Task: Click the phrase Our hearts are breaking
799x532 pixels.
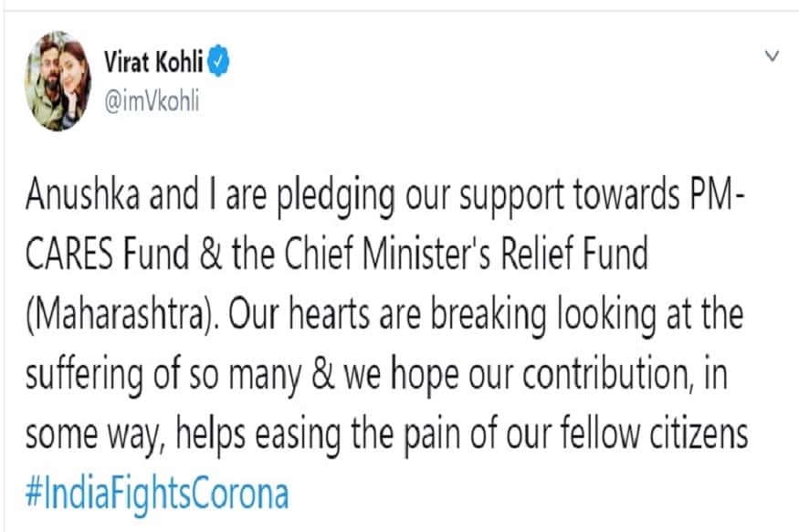Action: pos(387,315)
